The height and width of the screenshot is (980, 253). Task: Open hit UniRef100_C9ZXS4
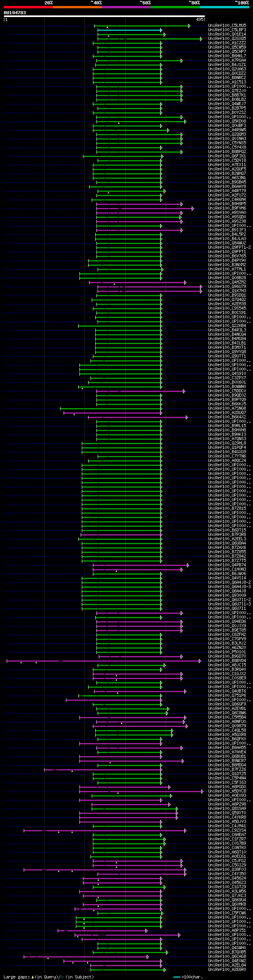coord(227,831)
